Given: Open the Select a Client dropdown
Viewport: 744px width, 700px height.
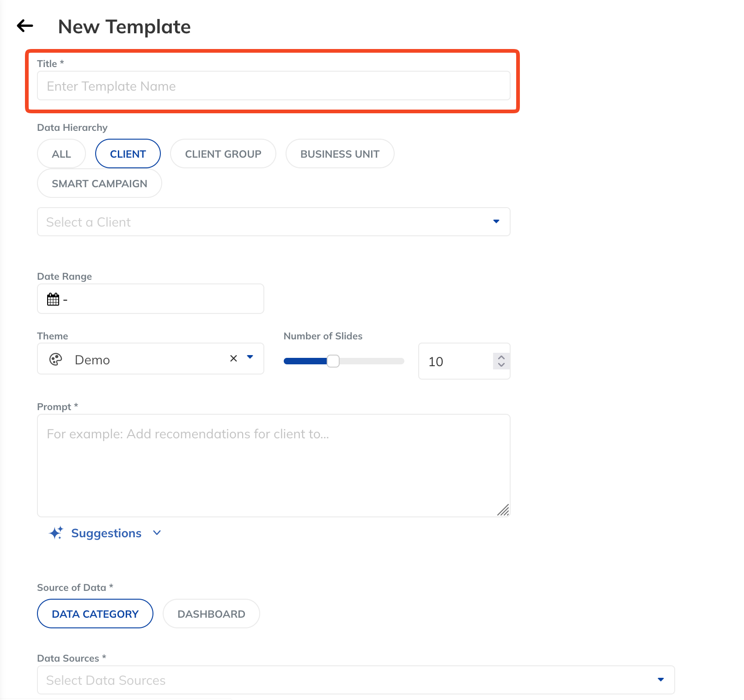Looking at the screenshot, I should pyautogui.click(x=274, y=222).
